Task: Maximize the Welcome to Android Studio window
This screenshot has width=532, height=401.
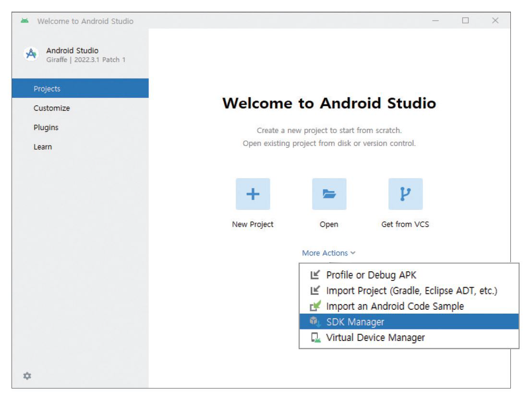Action: [x=466, y=21]
